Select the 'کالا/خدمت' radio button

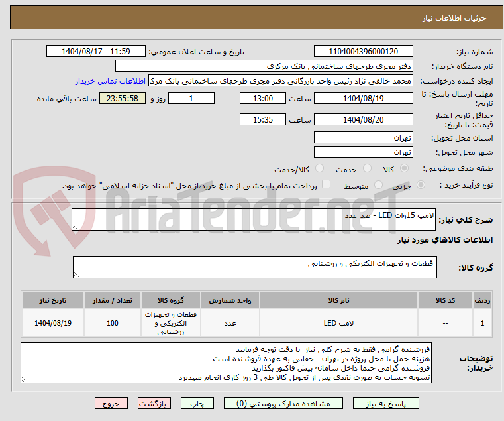pyautogui.click(x=319, y=168)
